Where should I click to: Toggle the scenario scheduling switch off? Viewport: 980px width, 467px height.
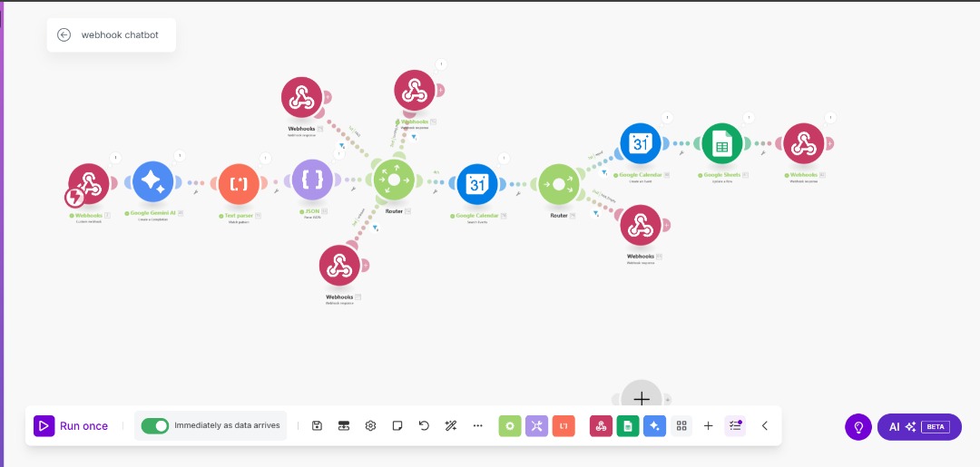point(155,426)
